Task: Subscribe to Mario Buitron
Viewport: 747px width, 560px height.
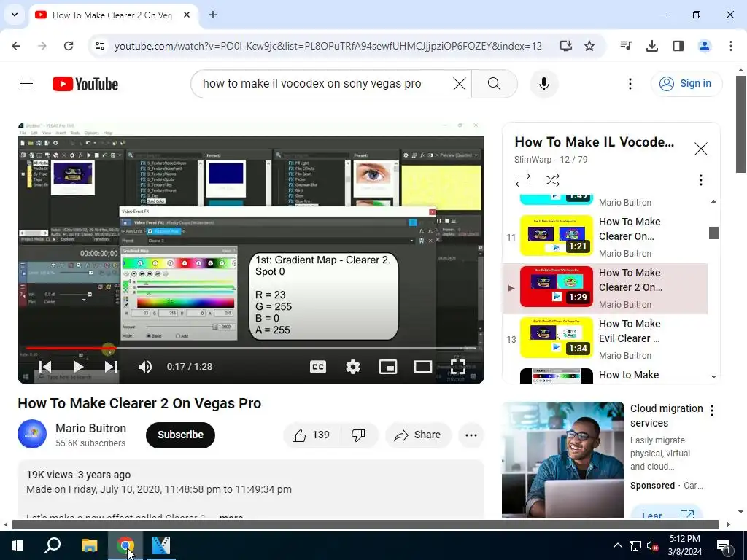Action: (181, 435)
